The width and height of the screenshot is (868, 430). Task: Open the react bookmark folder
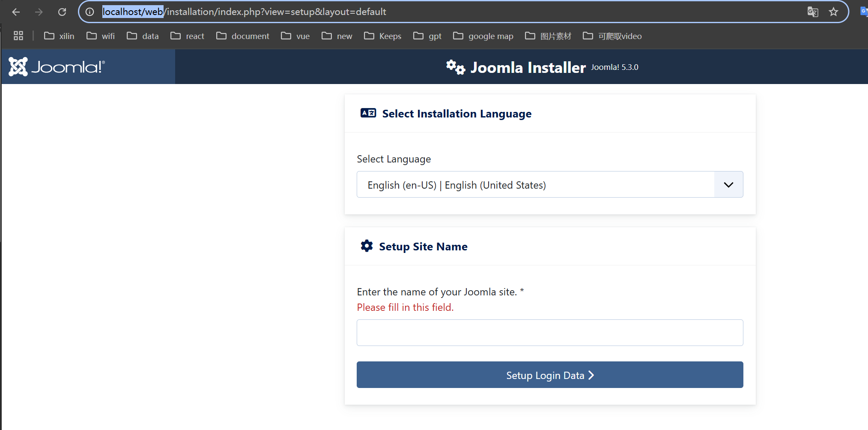(x=187, y=36)
